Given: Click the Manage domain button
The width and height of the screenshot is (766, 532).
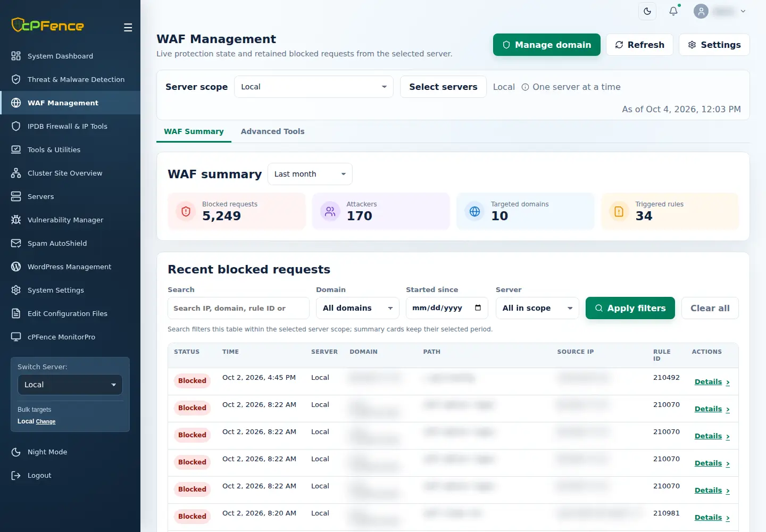Looking at the screenshot, I should coord(547,45).
